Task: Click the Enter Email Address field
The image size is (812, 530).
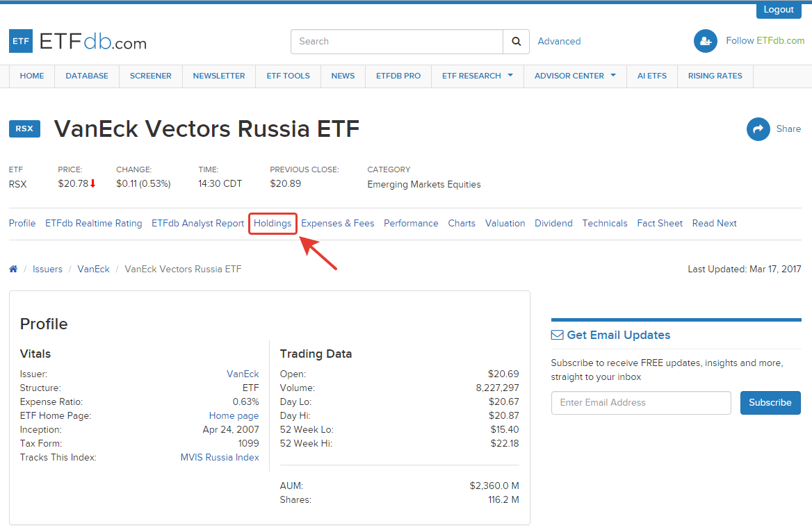Action: click(x=640, y=403)
